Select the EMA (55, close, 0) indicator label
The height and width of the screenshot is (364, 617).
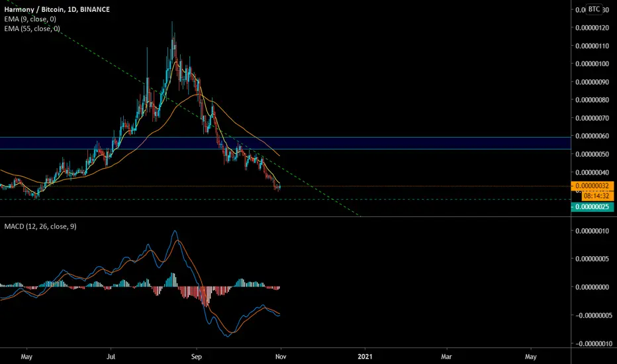click(x=32, y=28)
